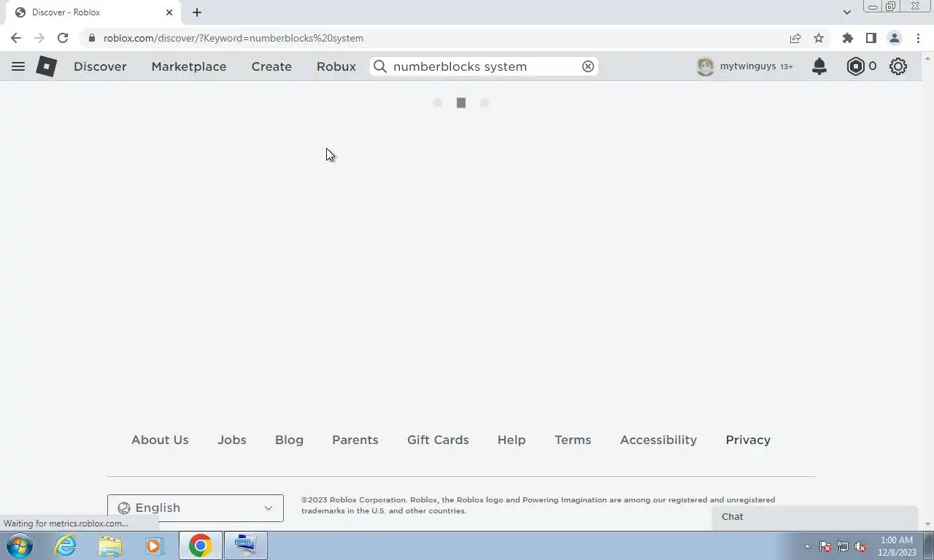Open a new browser tab
Screen dimensions: 934x560
click(197, 12)
